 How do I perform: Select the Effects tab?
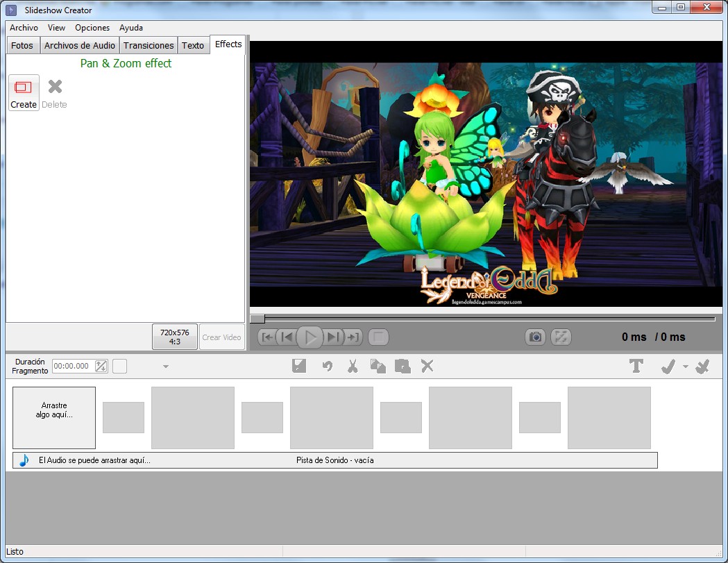point(228,44)
